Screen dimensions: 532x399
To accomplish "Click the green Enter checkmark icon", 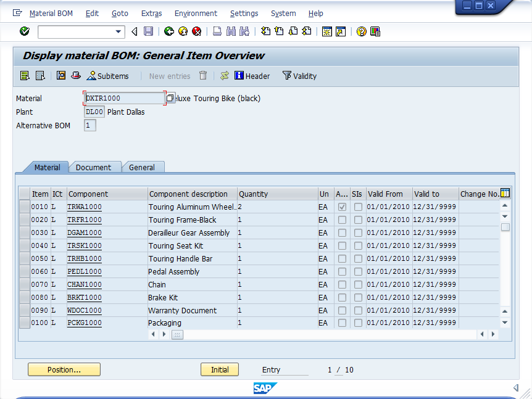I will click(25, 31).
